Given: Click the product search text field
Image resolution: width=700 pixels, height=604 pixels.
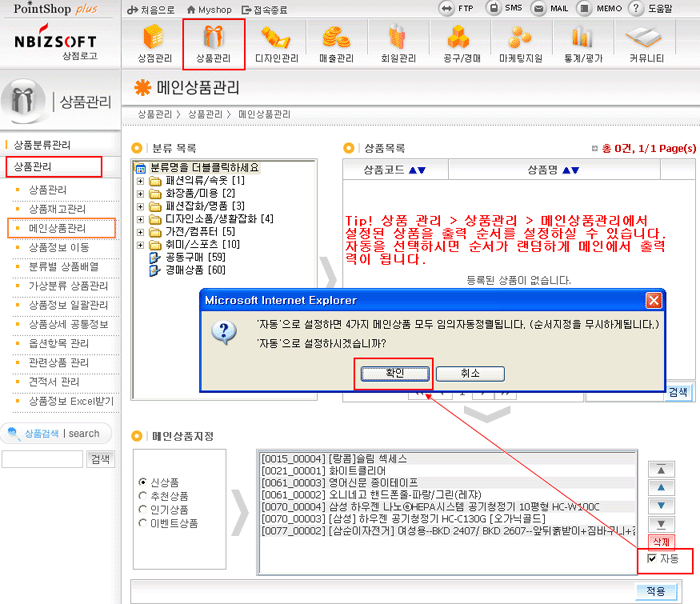Looking at the screenshot, I should 42,459.
